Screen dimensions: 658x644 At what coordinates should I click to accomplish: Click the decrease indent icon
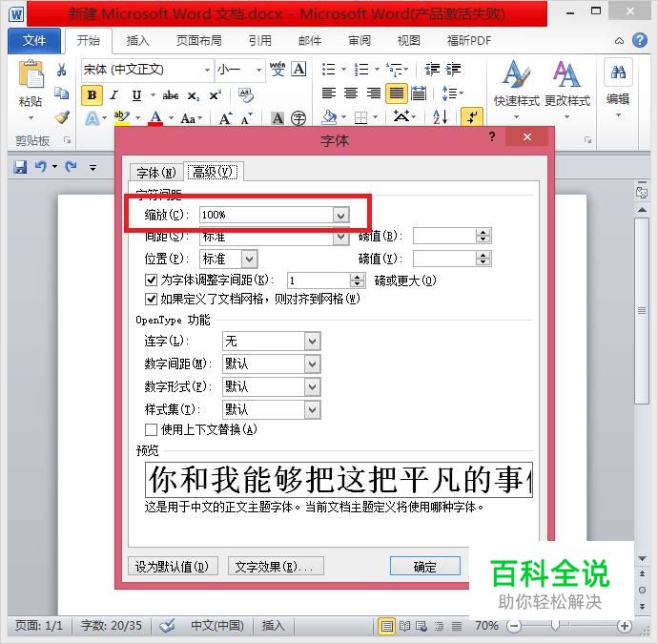[x=432, y=70]
